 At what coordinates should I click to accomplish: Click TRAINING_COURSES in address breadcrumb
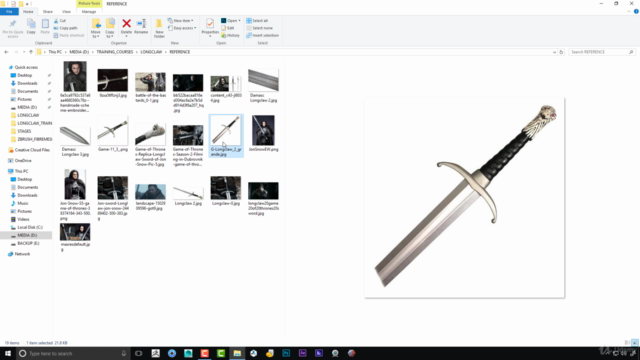pos(115,52)
